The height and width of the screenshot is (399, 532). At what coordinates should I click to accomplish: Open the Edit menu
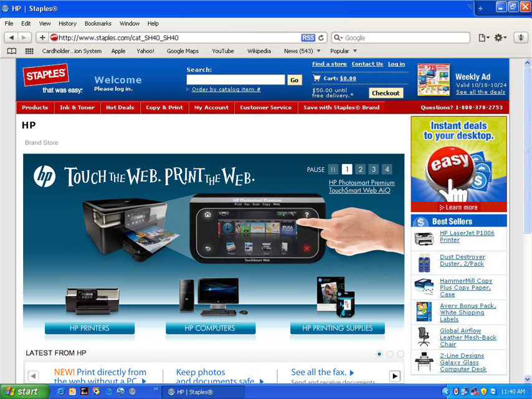coord(26,24)
